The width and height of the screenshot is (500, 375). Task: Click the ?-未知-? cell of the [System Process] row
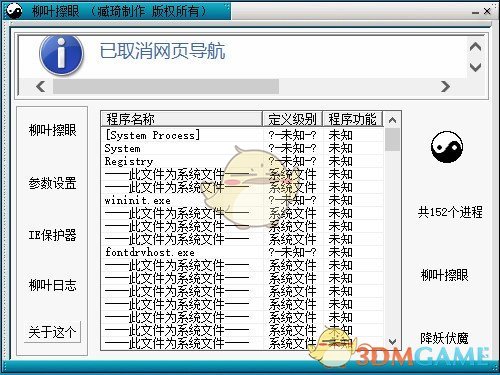(292, 135)
